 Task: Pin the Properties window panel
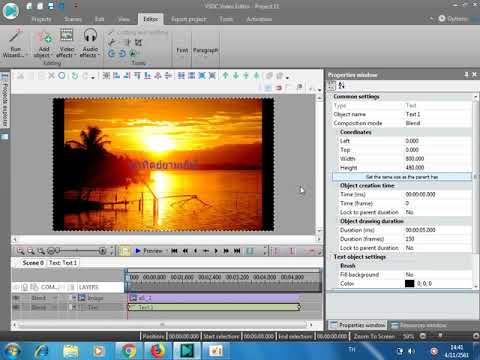(x=466, y=75)
